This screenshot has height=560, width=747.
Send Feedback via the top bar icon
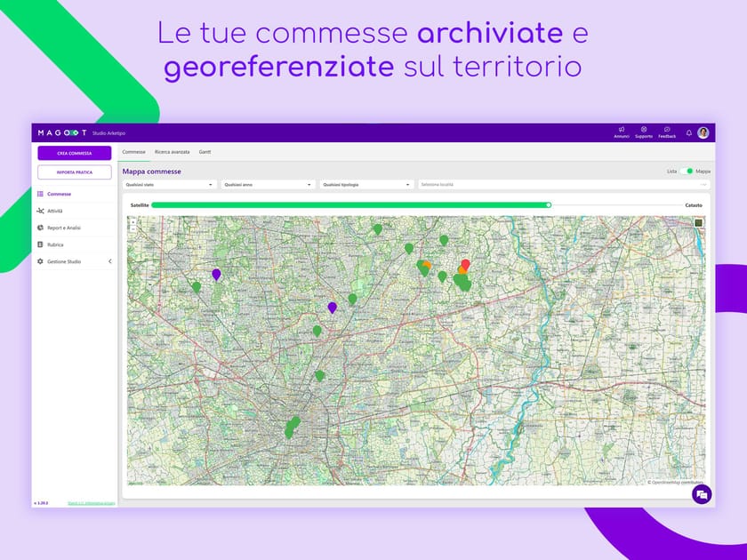(667, 132)
